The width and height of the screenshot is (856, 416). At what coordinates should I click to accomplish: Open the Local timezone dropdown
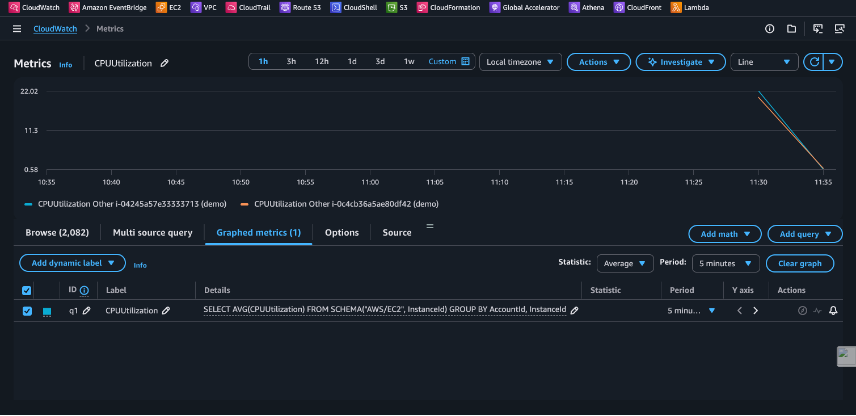[520, 62]
